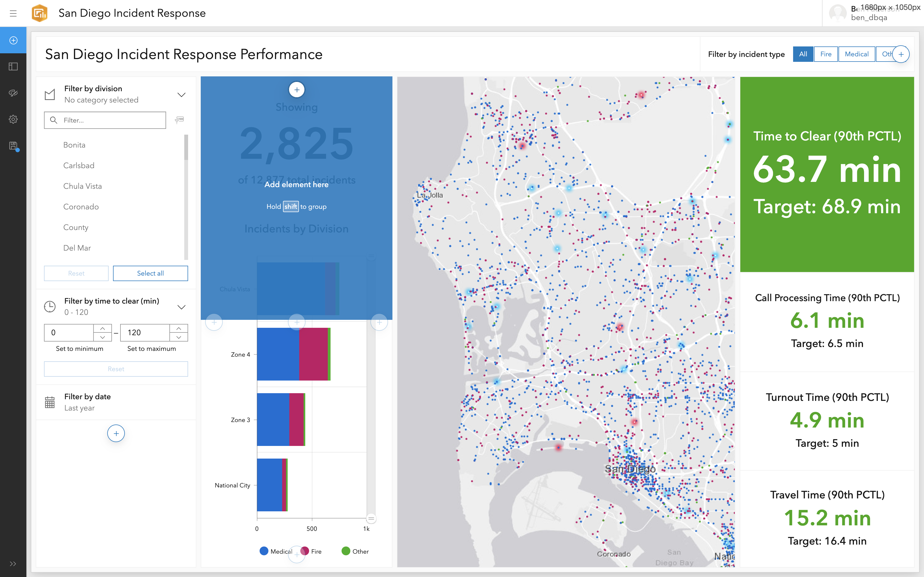Select Fire incident type filter
924x577 pixels.
point(826,54)
